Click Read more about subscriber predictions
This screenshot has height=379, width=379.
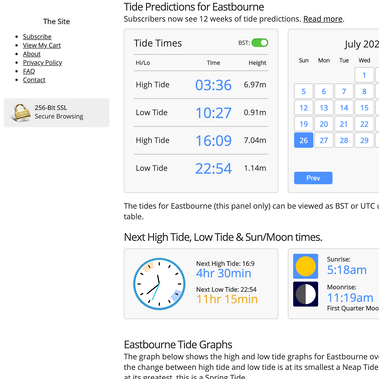pos(323,19)
